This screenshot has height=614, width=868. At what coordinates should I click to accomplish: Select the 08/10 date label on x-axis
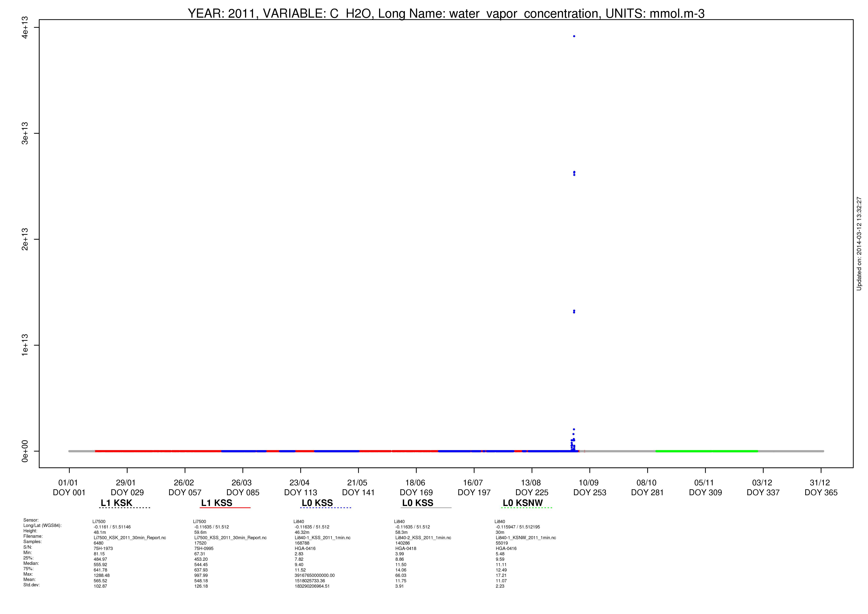[x=647, y=483]
